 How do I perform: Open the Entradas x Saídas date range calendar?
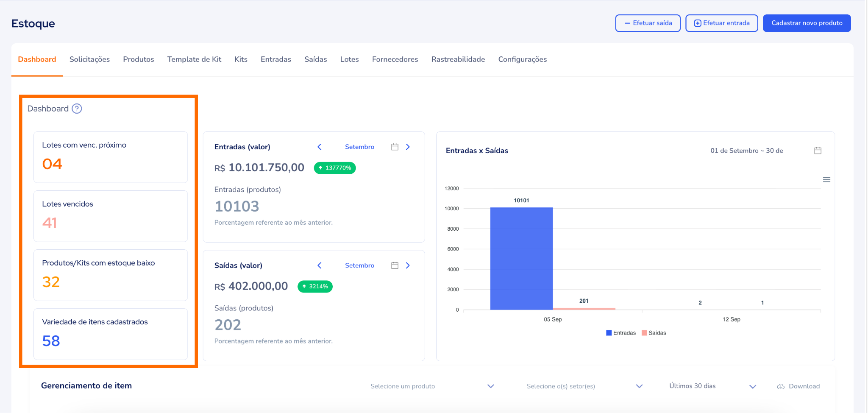[x=818, y=151]
